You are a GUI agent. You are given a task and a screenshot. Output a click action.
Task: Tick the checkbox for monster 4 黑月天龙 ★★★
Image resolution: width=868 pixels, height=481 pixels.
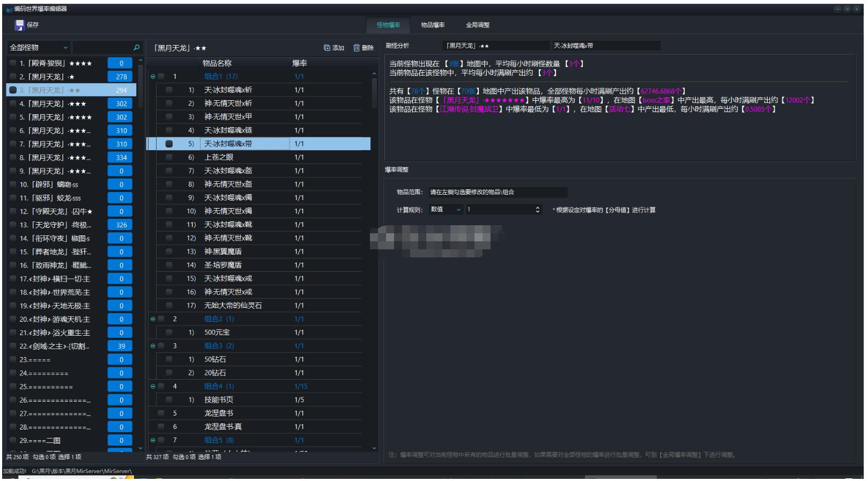(x=13, y=103)
